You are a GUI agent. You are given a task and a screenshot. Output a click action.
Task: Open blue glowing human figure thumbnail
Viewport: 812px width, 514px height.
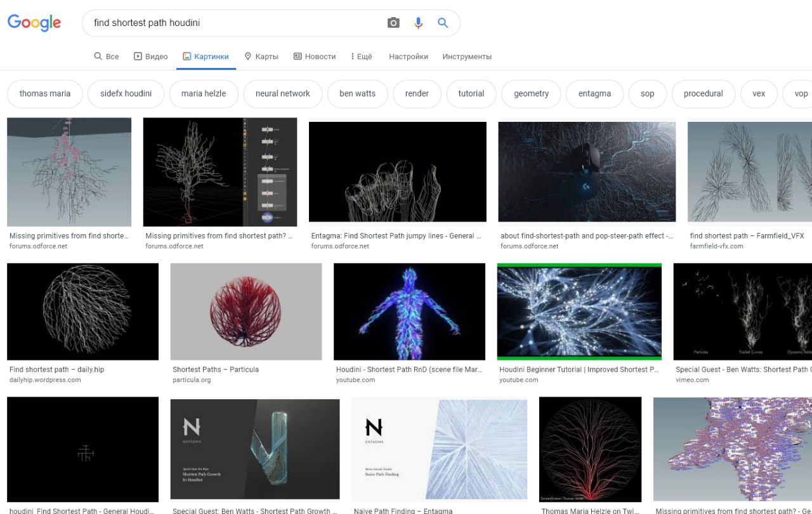point(409,312)
